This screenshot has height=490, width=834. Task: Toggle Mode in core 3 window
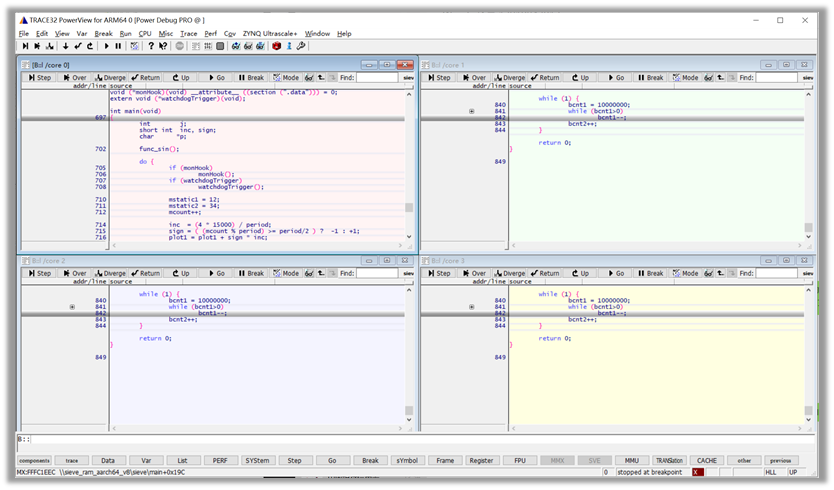pyautogui.click(x=686, y=273)
